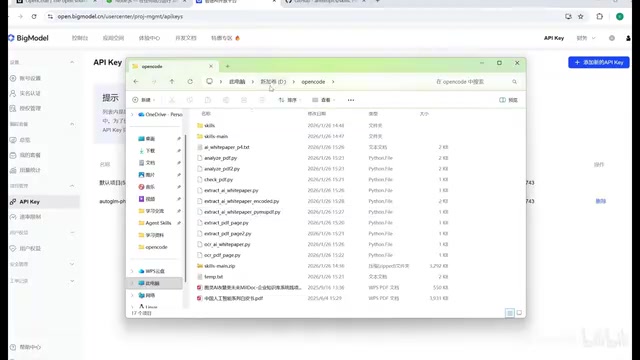Screen dimensions: 640x360
Task: Open the Sort dropdown in Explorer toolbar
Action: tap(290, 100)
